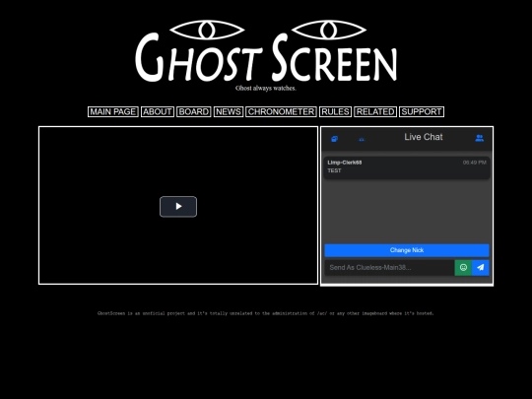Open the ABOUT page
Screen dimensions: 532x399
tap(158, 111)
